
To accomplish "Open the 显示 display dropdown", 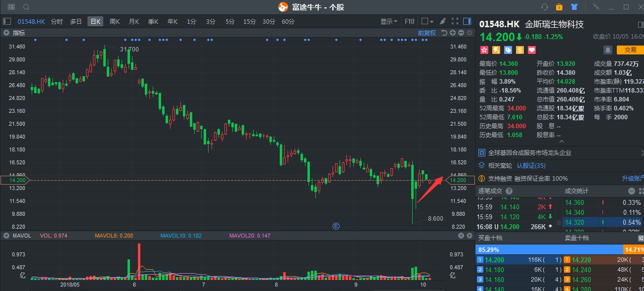I will point(389,21).
